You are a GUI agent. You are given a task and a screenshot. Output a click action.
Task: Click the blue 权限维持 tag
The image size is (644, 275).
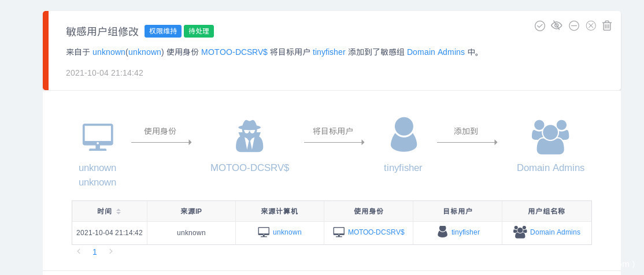pyautogui.click(x=163, y=31)
